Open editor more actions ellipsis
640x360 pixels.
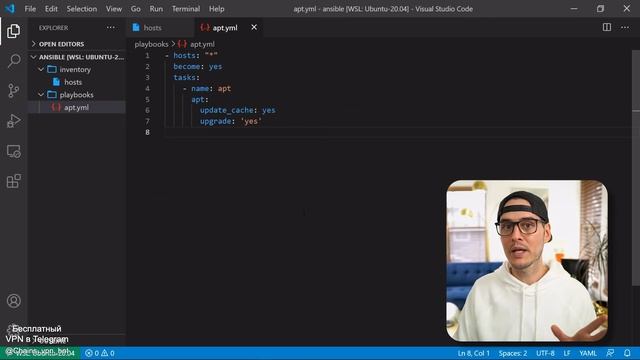tap(625, 27)
